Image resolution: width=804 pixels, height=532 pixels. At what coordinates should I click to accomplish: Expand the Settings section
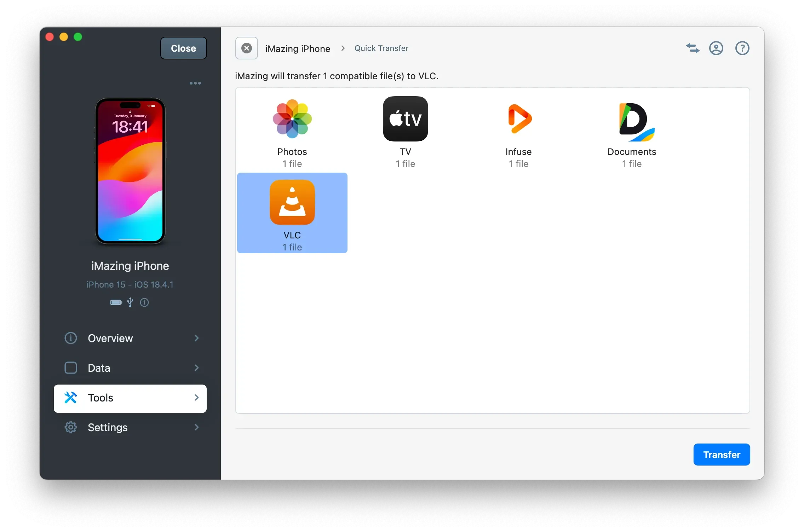point(130,427)
